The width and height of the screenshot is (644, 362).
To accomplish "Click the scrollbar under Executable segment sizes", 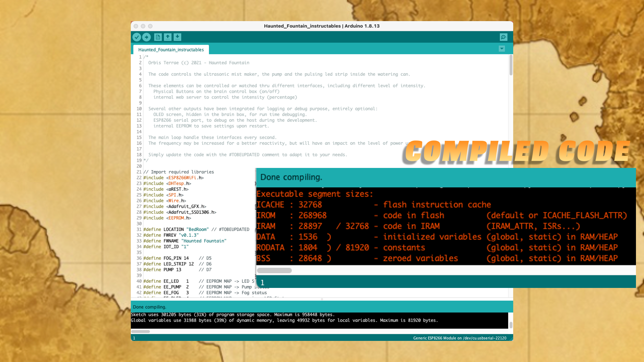I will (274, 270).
